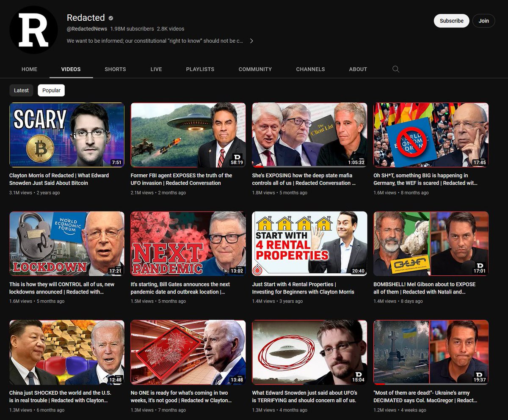
Task: Click the @RedactedNews channel handle
Action: coord(86,29)
